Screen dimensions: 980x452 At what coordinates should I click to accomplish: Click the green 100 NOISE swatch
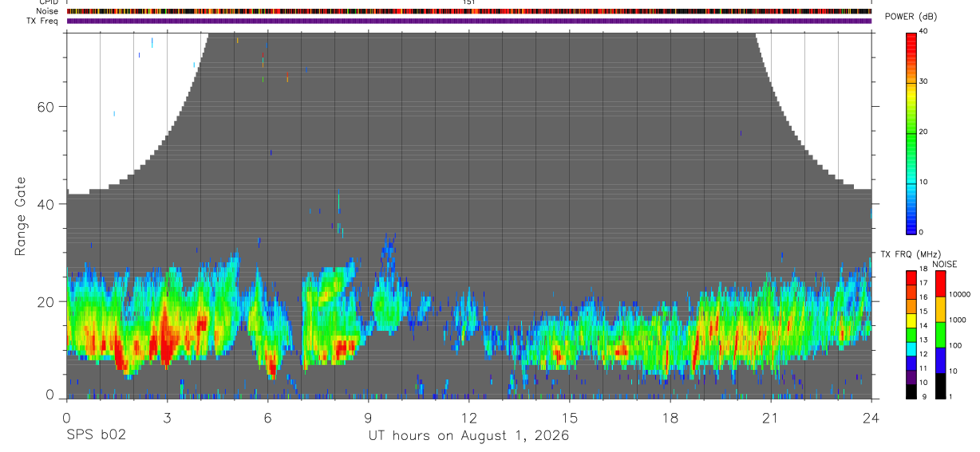point(939,335)
